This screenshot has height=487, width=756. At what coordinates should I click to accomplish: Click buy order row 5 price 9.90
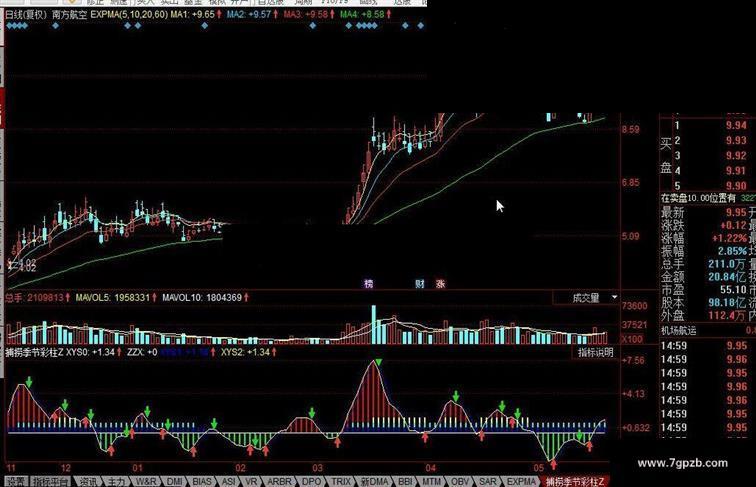click(x=736, y=186)
